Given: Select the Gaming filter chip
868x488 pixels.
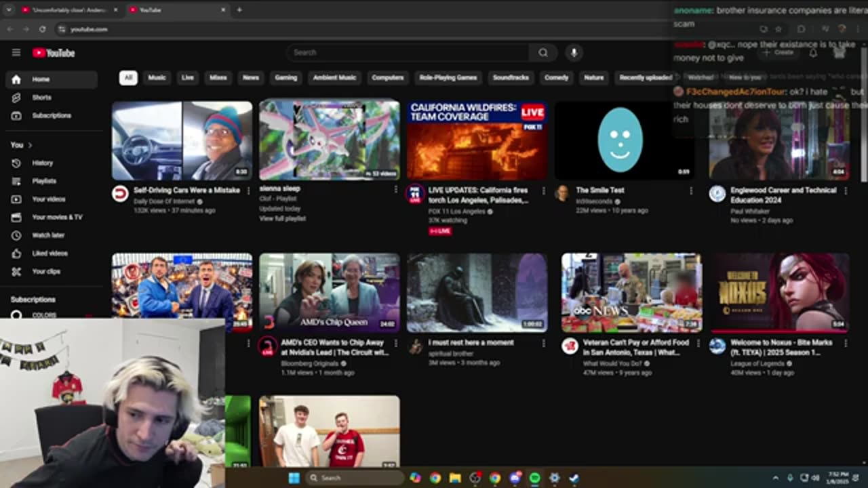Looking at the screenshot, I should 286,77.
